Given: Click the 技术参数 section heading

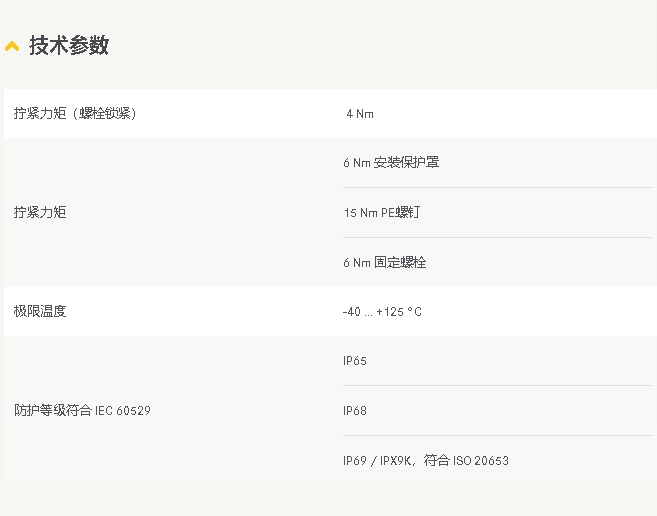Looking at the screenshot, I should pyautogui.click(x=69, y=45).
